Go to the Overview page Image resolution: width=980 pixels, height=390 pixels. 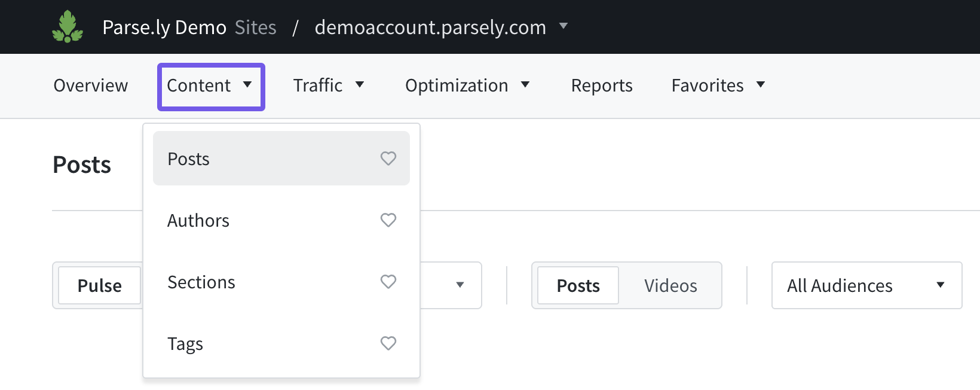click(x=91, y=86)
